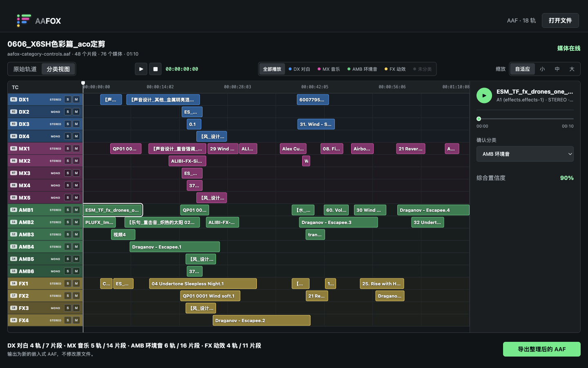Toggle MX 音乐 category filter
The image size is (588, 368).
tap(329, 69)
